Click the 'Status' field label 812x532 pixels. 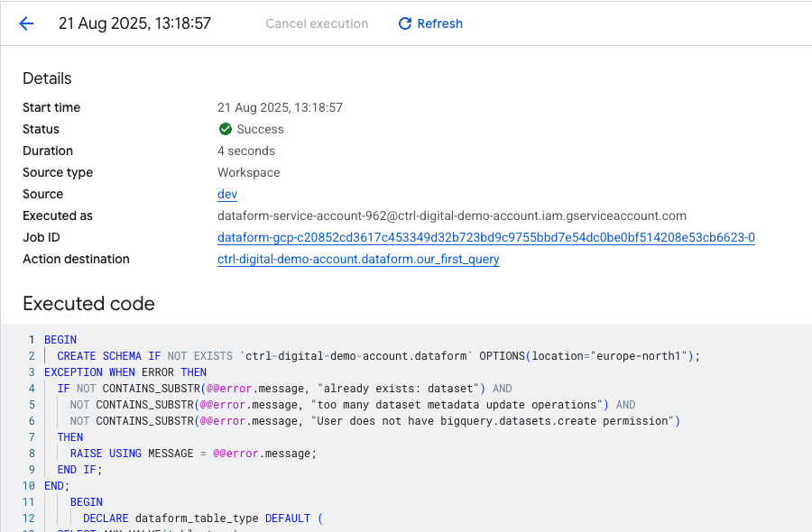coord(41,129)
